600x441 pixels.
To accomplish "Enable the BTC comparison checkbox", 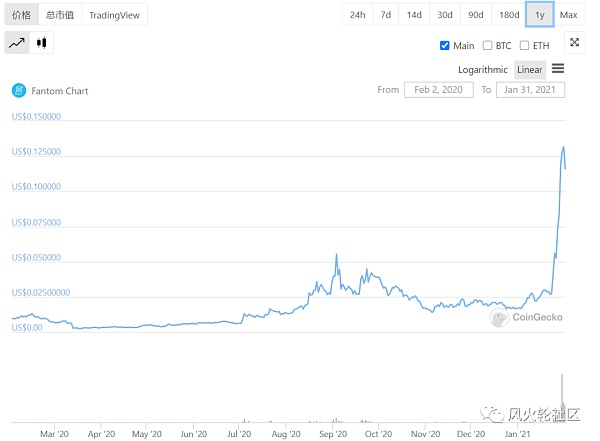I will (488, 46).
